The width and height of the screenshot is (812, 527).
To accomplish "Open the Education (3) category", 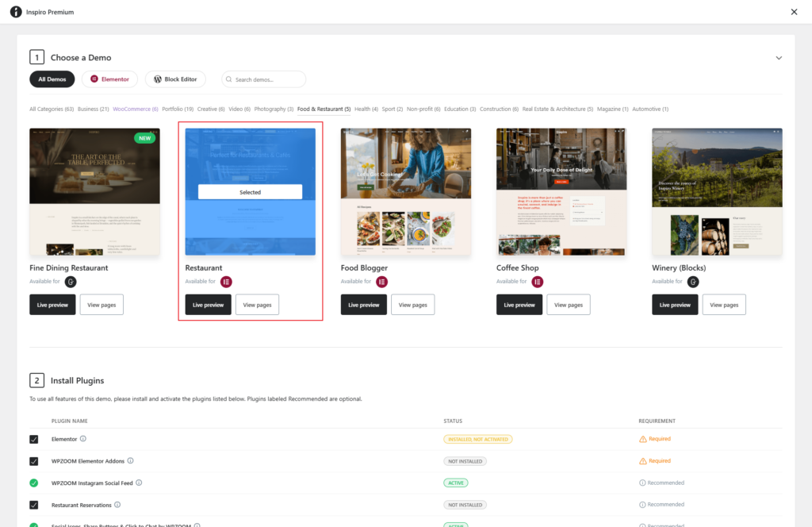I will point(460,110).
